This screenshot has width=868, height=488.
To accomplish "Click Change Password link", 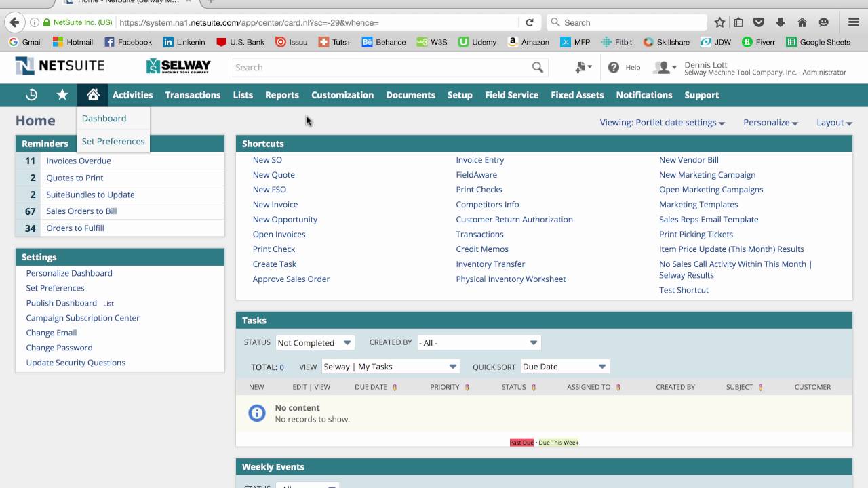I will (59, 348).
